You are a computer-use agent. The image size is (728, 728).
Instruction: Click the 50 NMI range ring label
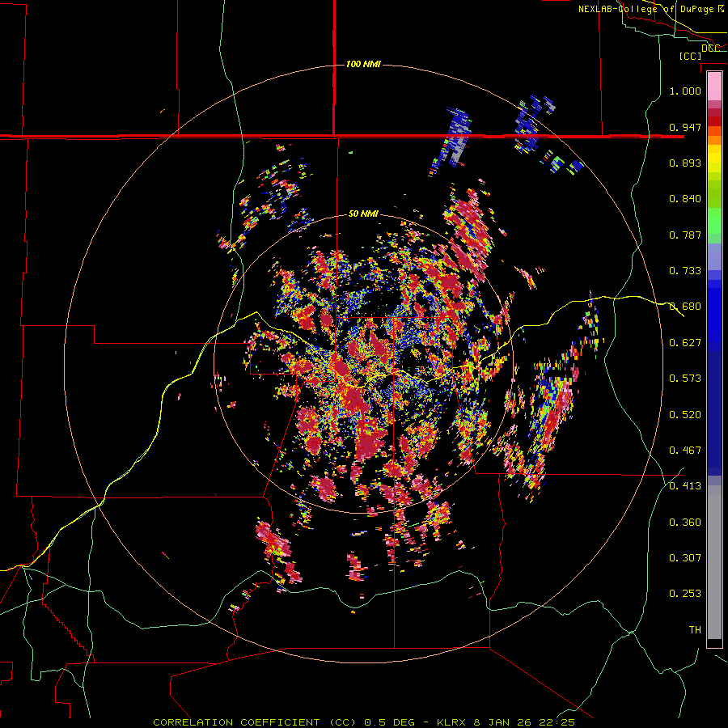(x=363, y=214)
